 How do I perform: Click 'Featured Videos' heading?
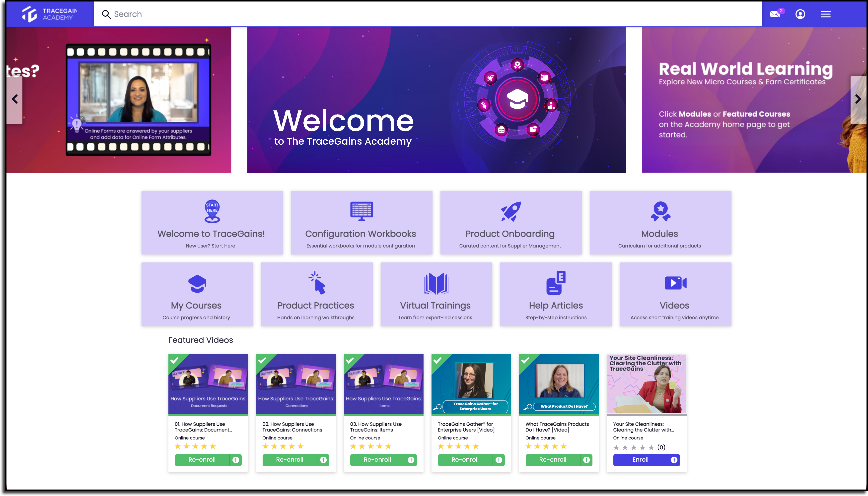tap(201, 340)
